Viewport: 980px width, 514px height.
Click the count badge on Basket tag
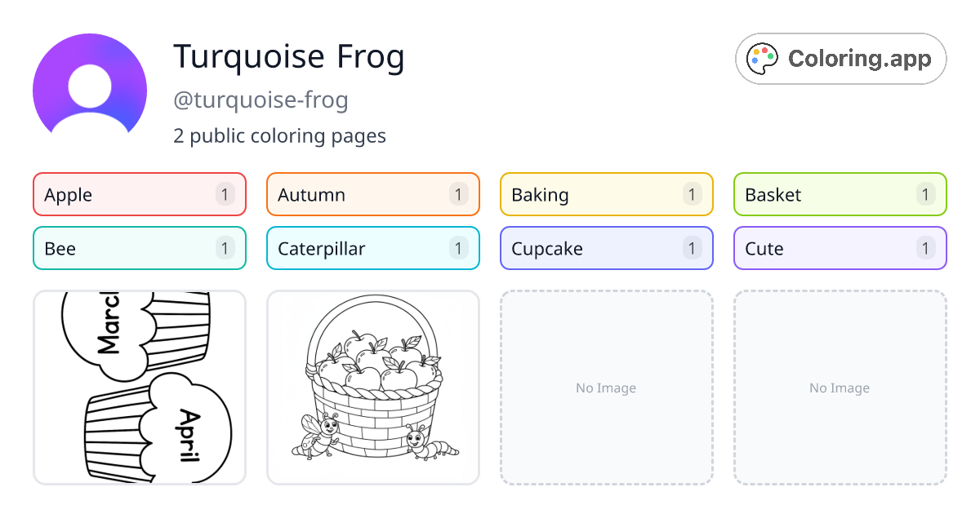pyautogui.click(x=925, y=194)
